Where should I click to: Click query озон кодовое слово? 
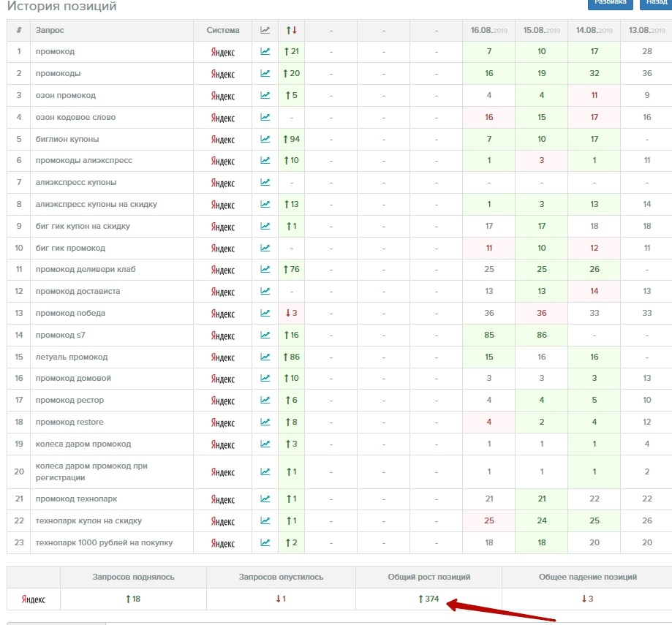[x=75, y=117]
